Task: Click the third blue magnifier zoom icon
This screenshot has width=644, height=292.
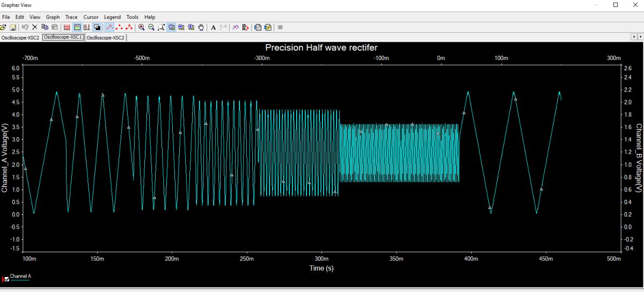Action: tap(191, 27)
